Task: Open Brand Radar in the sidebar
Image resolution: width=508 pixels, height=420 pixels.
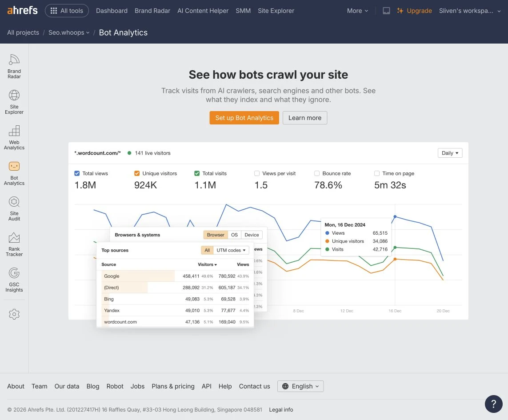Action: coord(14,66)
